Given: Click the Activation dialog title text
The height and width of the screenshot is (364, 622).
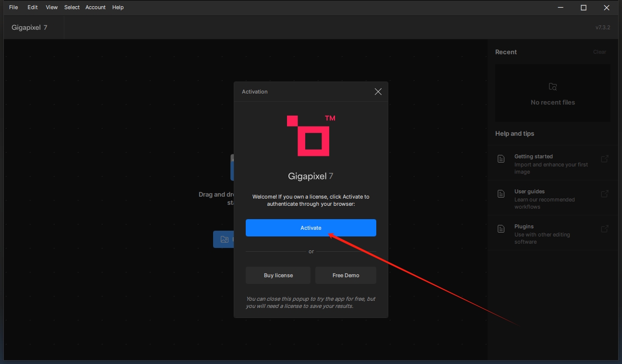Looking at the screenshot, I should (x=255, y=92).
